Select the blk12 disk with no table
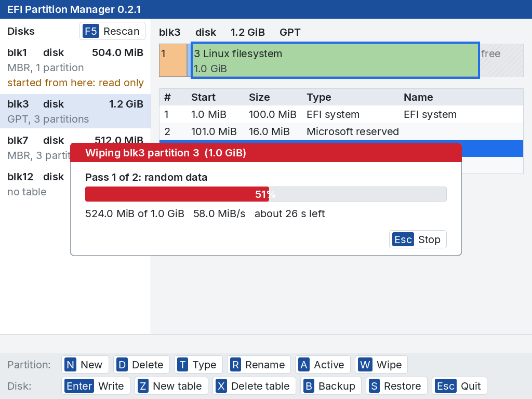Image resolution: width=532 pixels, height=399 pixels. [x=36, y=184]
